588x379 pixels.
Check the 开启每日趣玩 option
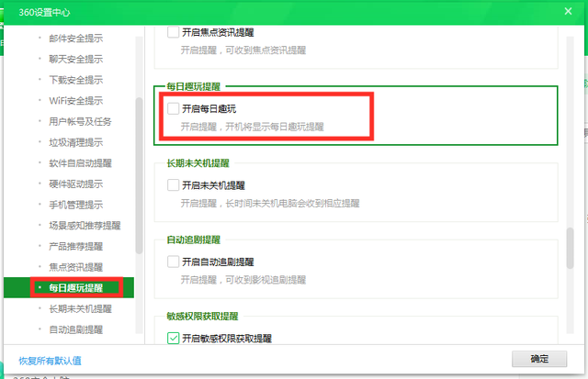[174, 109]
